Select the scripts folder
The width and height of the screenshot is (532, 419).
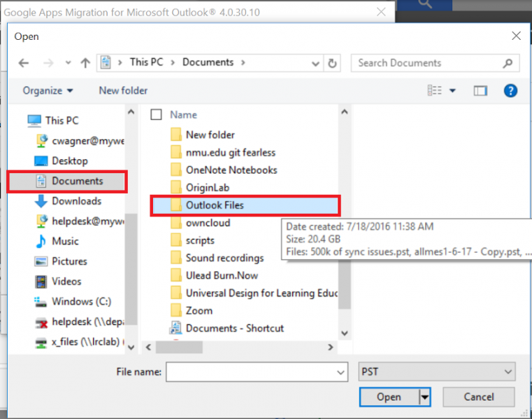click(x=193, y=241)
